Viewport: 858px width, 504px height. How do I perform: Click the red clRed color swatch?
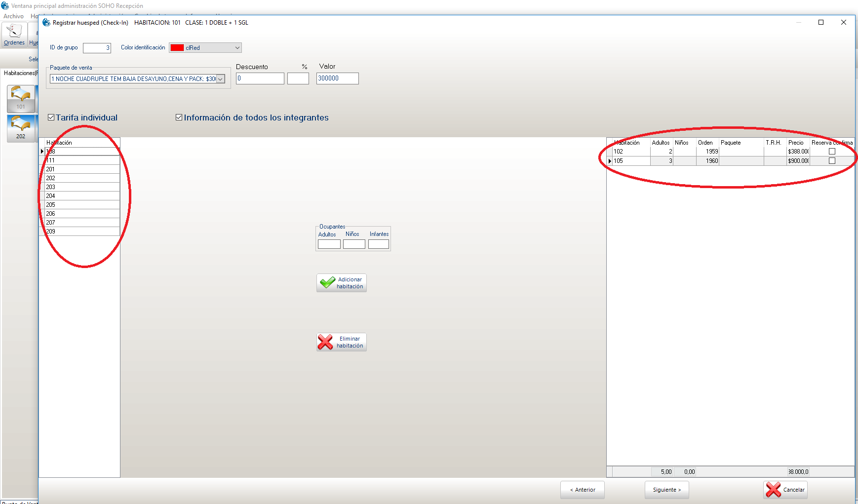[x=177, y=48]
